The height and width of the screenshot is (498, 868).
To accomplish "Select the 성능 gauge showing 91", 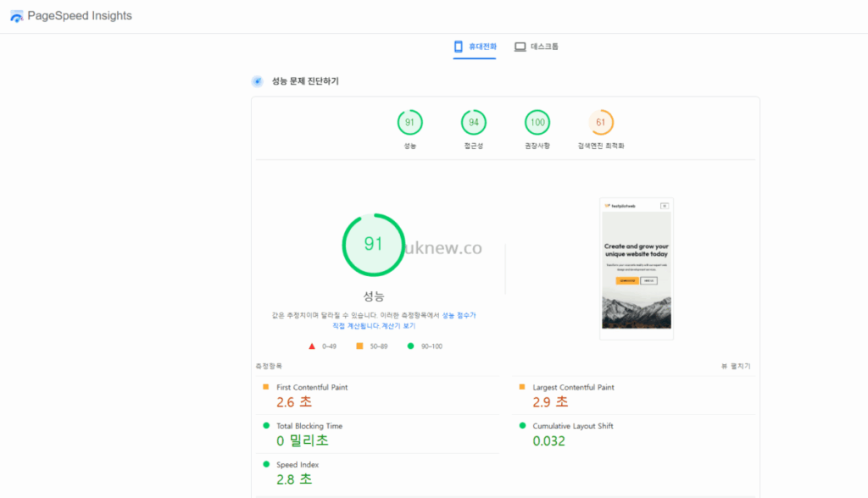I will tap(410, 122).
